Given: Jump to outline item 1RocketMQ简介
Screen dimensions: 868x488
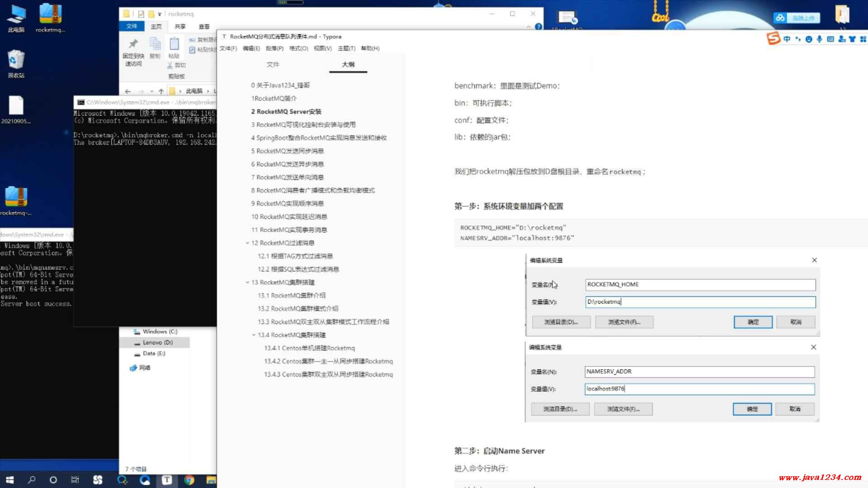Looking at the screenshot, I should [x=274, y=99].
